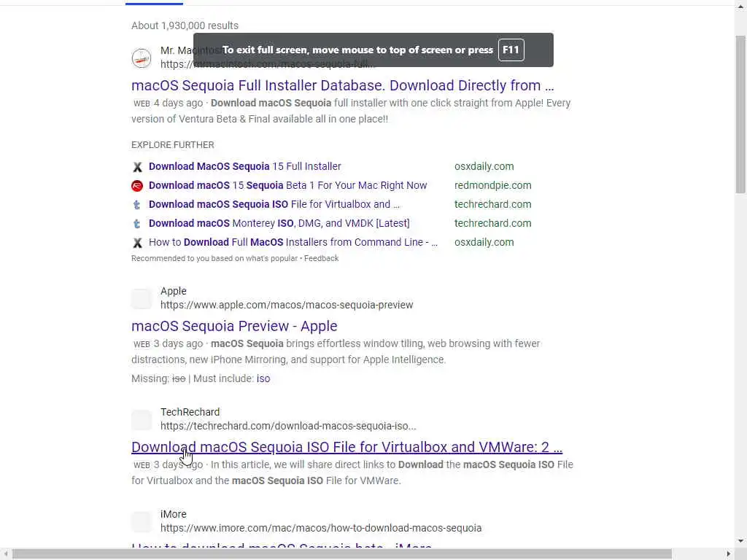Open the macOS Sequoia Full Installer Database result
The width and height of the screenshot is (747, 560).
coord(343,85)
